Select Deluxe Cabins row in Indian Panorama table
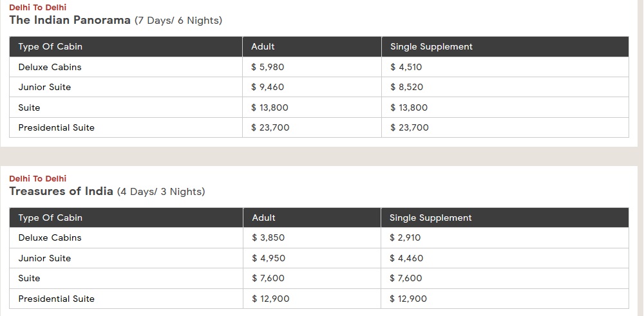Viewport: 644px width, 316px height. [50, 67]
